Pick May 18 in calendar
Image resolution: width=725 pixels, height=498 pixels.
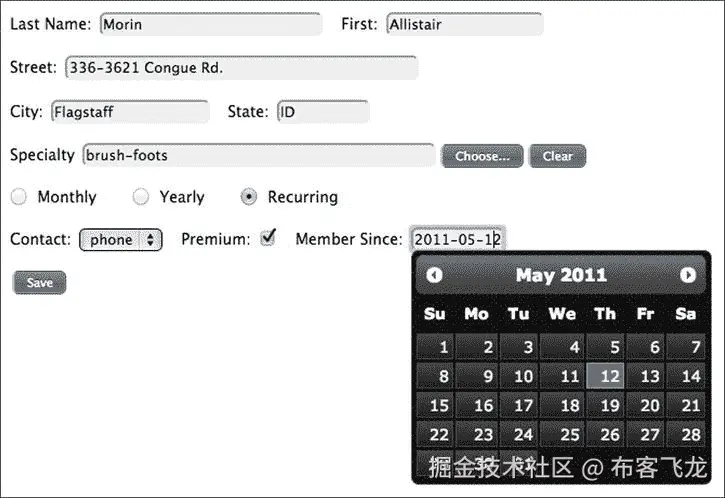[562, 405]
